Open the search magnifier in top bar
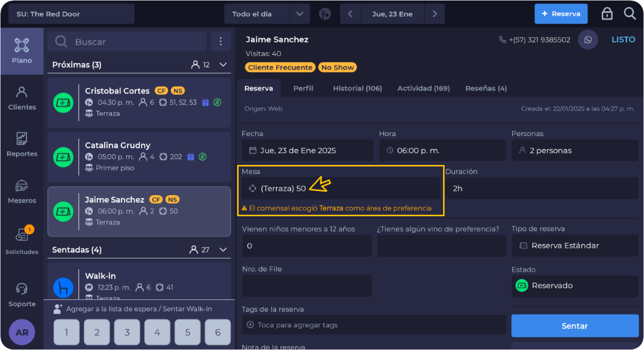Screen dimensions: 644x350 click(x=630, y=14)
